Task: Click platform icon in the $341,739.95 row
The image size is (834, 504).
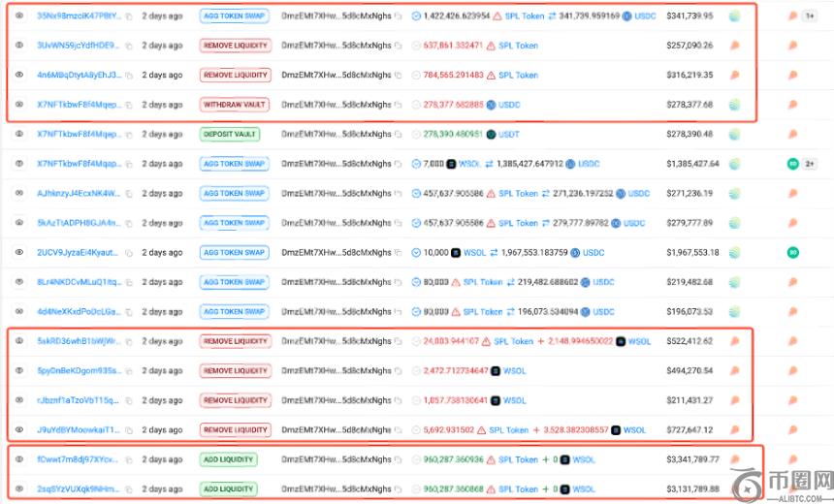Action: (x=734, y=16)
